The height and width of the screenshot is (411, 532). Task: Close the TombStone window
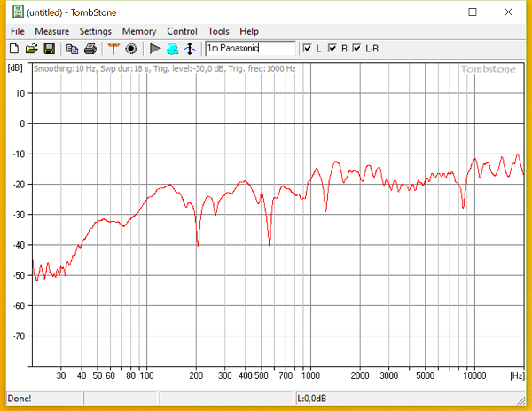[508, 12]
